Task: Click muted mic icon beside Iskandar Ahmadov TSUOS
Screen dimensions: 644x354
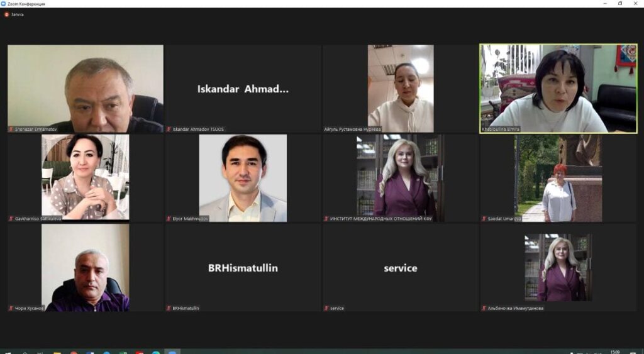Action: tap(169, 130)
